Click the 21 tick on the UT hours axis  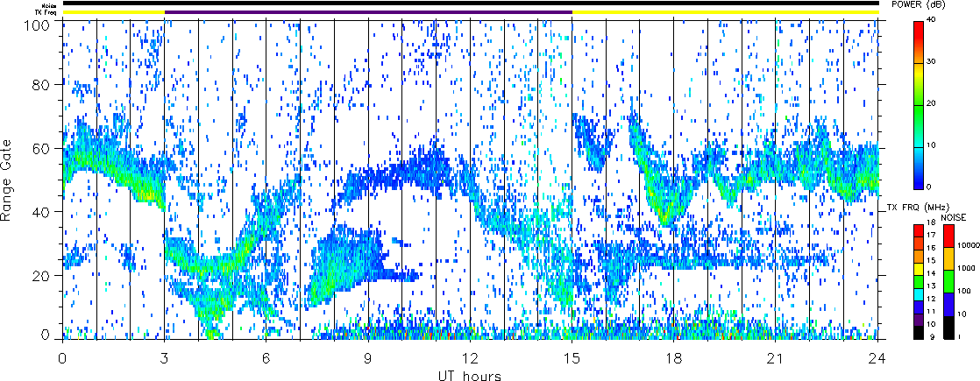(x=776, y=358)
